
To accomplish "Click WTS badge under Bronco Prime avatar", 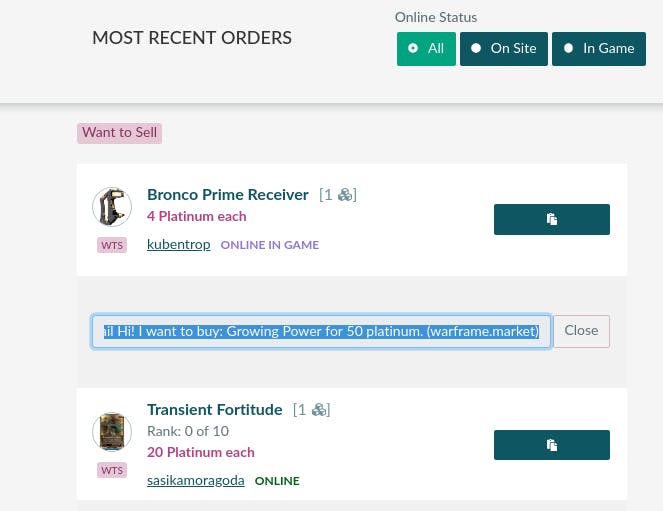I will 112,245.
